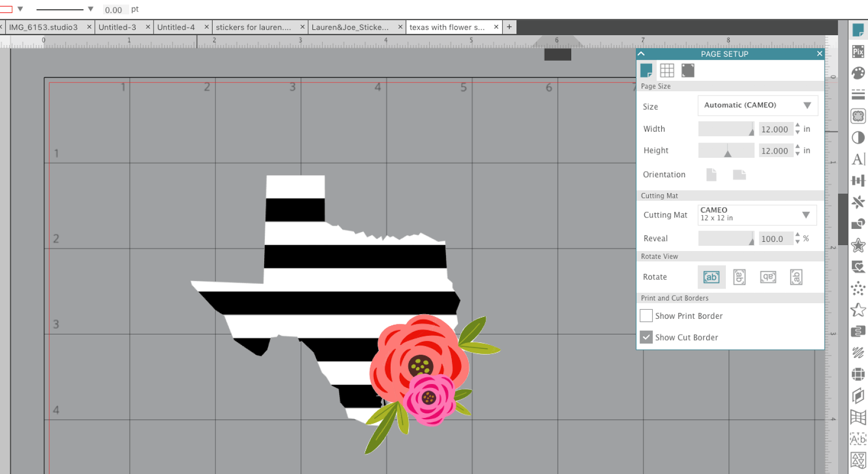
Task: Click the line thickness 0.00 pt field
Action: click(115, 10)
